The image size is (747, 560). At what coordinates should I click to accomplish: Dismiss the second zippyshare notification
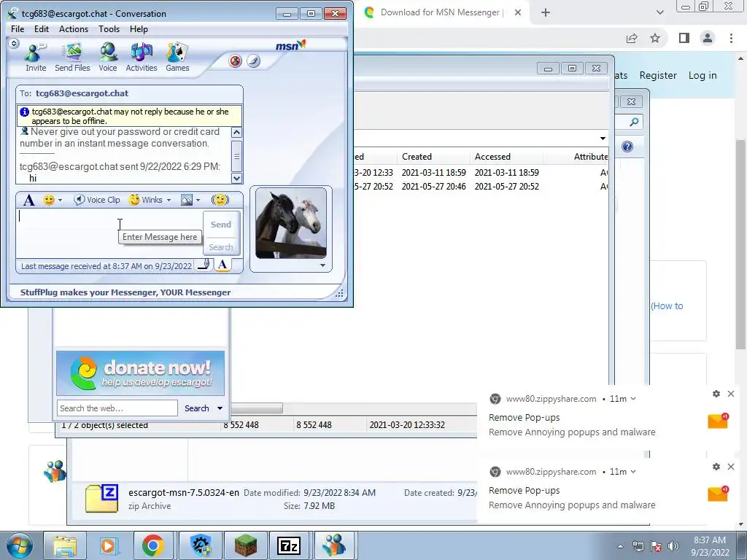point(731,467)
